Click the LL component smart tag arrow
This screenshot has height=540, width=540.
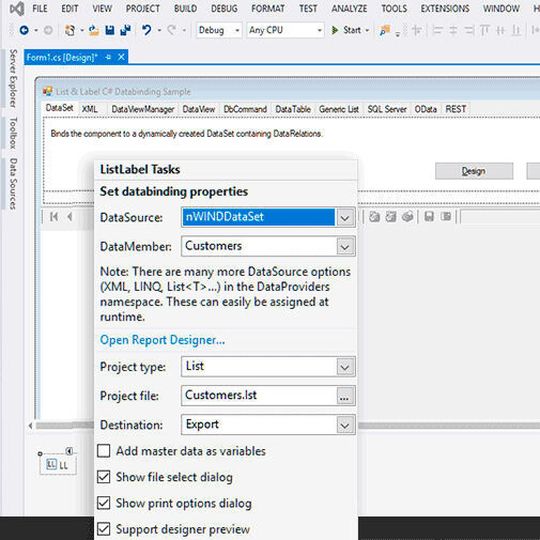click(x=69, y=451)
